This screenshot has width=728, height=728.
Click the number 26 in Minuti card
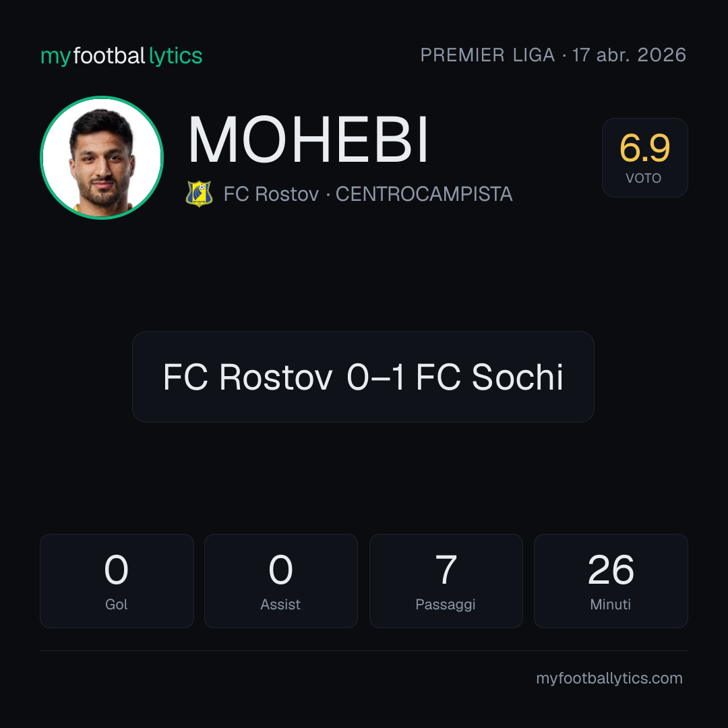pyautogui.click(x=611, y=570)
